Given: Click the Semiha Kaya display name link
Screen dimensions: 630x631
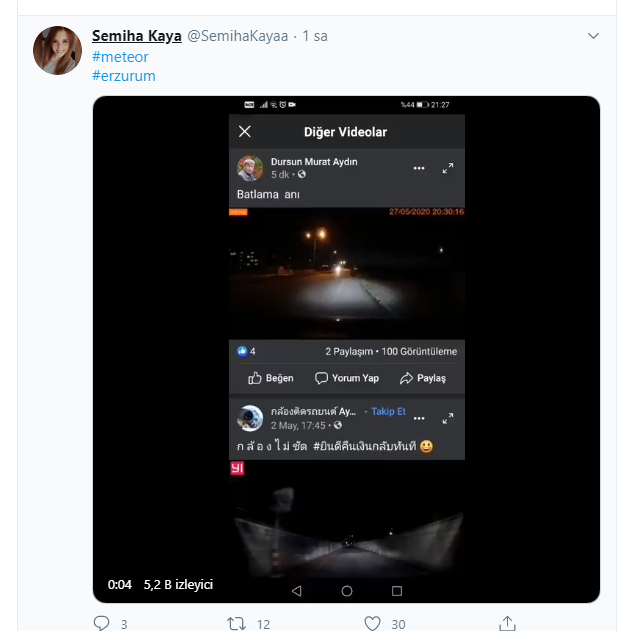Looking at the screenshot, I should tap(137, 36).
